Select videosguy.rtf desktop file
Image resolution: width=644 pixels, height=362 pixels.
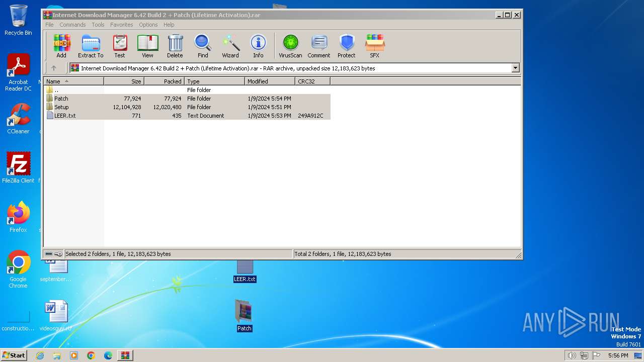pos(56,316)
